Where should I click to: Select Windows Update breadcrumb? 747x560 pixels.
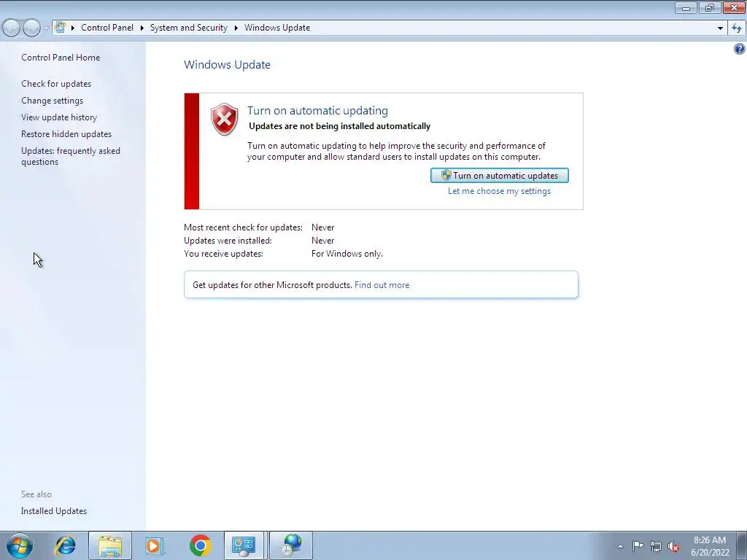click(x=277, y=28)
